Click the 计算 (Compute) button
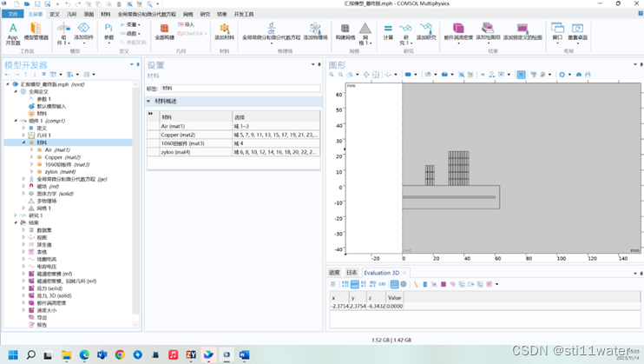 [388, 31]
